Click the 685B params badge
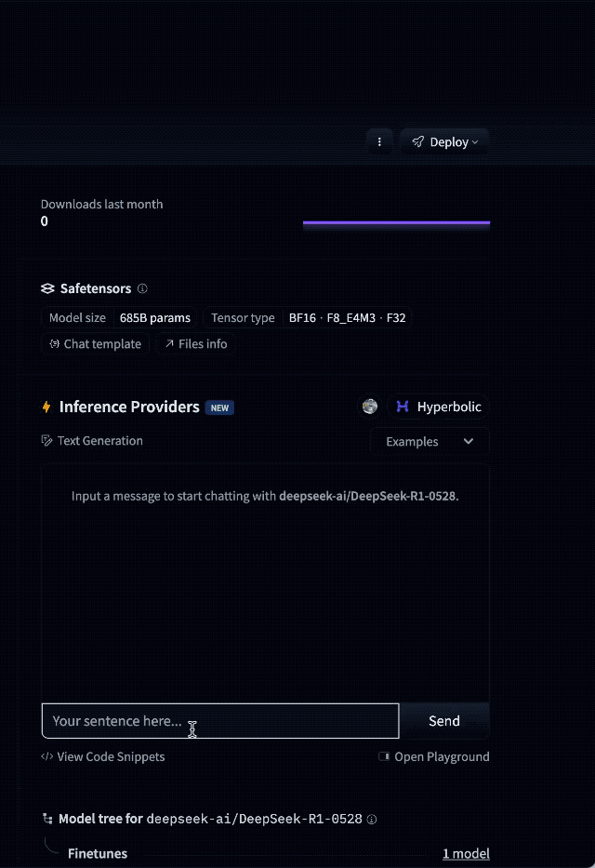 click(154, 317)
